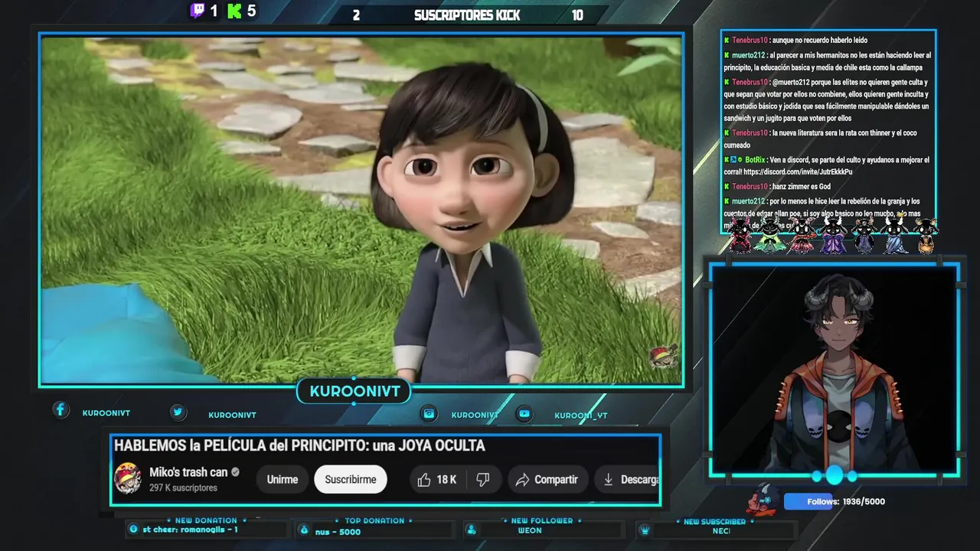Image resolution: width=980 pixels, height=551 pixels.
Task: Click Tenebrus10 on the 'hanz zimmer es God' message
Action: pyautogui.click(x=750, y=187)
